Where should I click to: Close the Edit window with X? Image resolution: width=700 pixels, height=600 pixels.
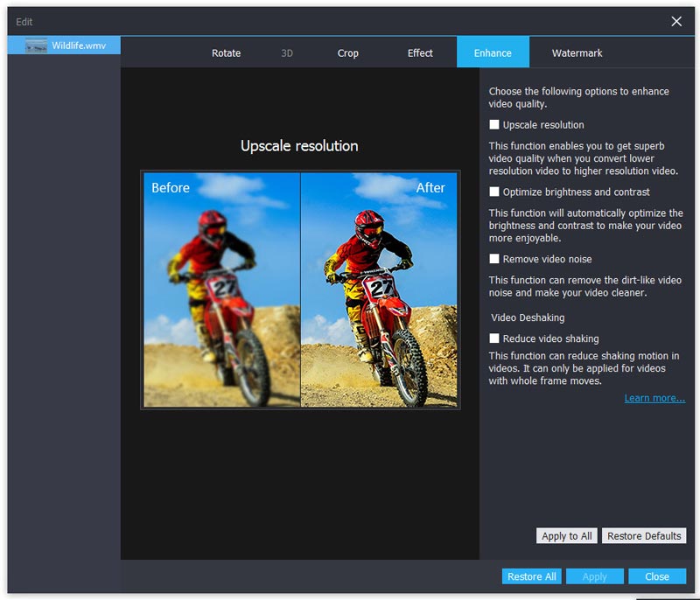click(x=676, y=21)
